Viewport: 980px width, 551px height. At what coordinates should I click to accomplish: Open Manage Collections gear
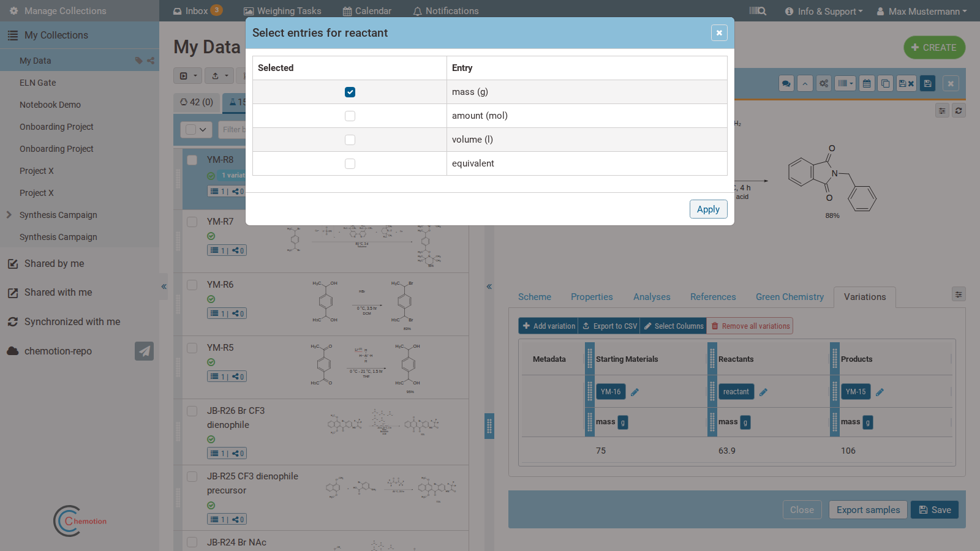coord(13,11)
